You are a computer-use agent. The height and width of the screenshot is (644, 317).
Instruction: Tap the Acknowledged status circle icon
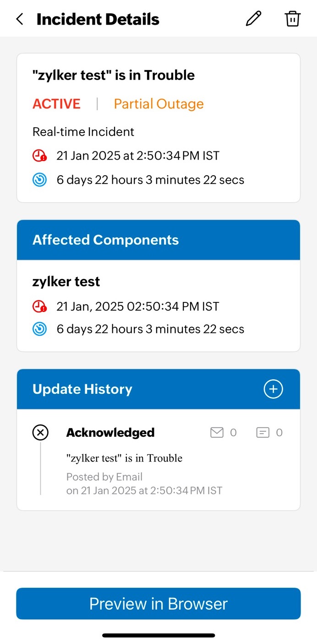point(40,432)
